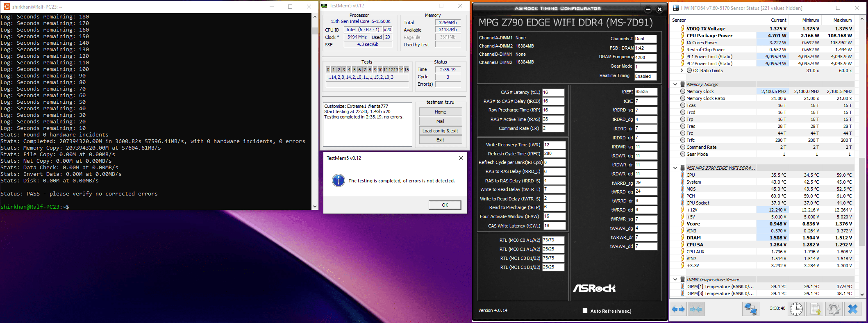The width and height of the screenshot is (868, 323).
Task: Click the lightning icon beside CPU Package Power
Action: coord(683,36)
